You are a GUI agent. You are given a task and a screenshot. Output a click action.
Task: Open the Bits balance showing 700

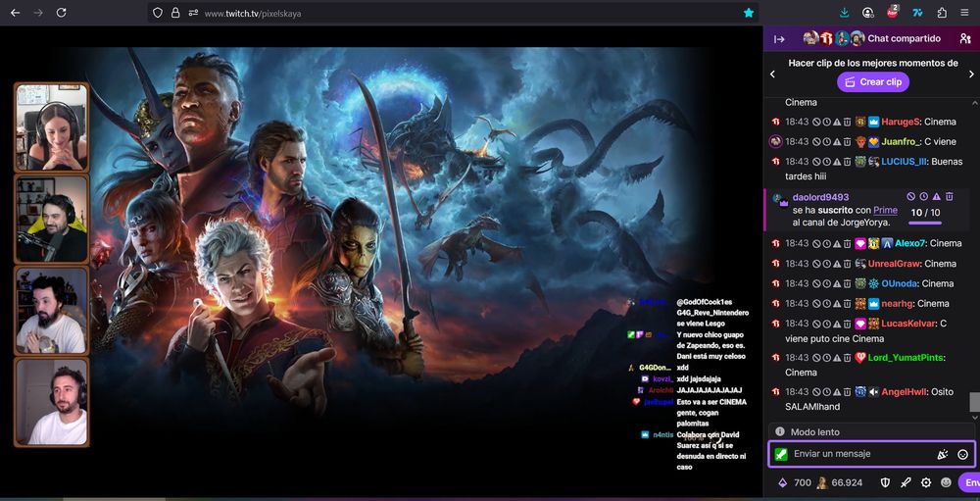point(794,482)
